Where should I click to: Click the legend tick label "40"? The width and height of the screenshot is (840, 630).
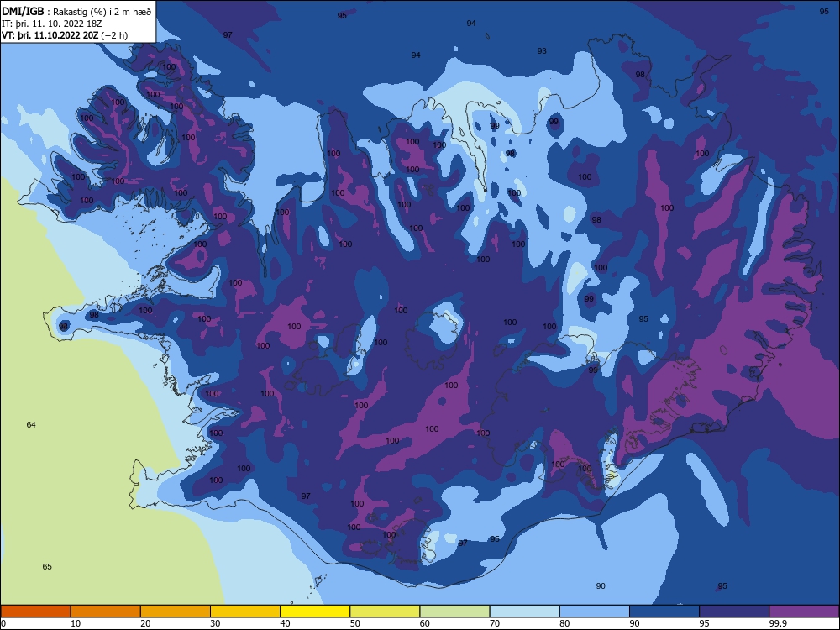point(285,623)
